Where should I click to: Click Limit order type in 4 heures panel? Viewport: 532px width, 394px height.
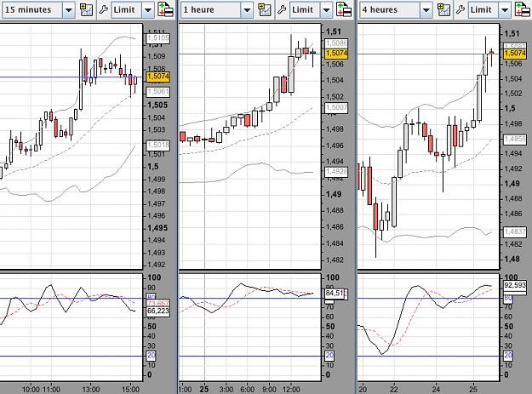[483, 10]
